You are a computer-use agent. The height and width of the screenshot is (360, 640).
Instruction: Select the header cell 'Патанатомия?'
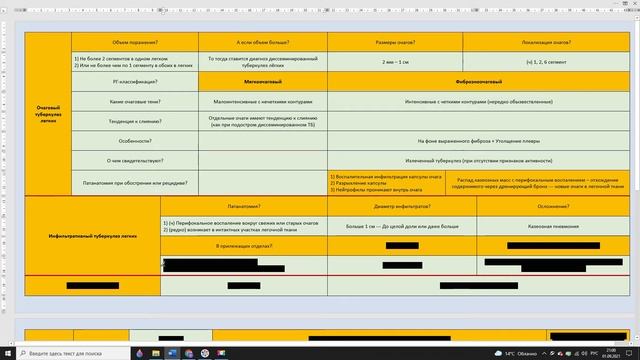244,206
